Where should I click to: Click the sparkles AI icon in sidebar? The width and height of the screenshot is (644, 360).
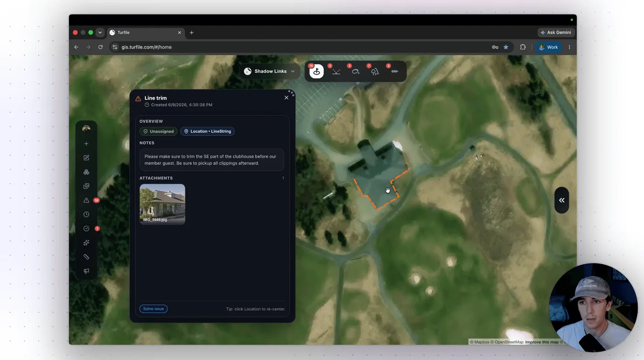tap(86, 243)
